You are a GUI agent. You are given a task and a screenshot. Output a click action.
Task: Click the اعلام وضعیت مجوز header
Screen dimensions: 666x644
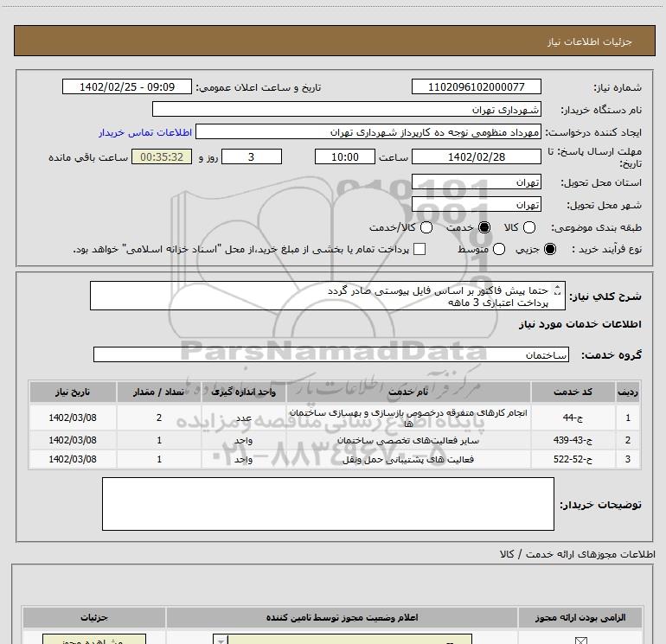(342, 617)
